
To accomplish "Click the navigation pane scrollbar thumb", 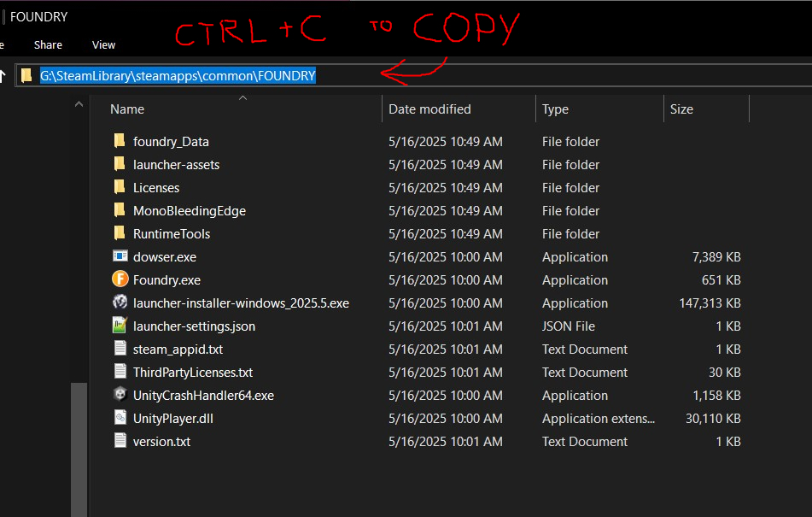I will click(79, 449).
